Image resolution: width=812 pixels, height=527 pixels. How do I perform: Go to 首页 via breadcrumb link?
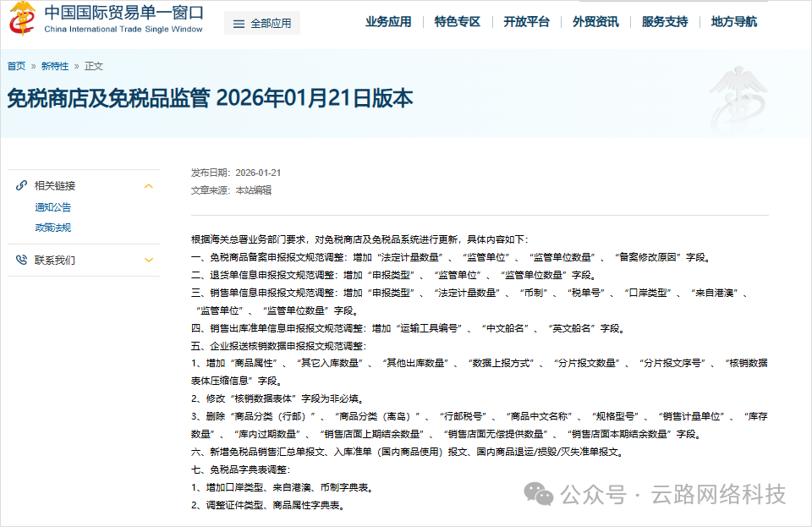tap(16, 65)
